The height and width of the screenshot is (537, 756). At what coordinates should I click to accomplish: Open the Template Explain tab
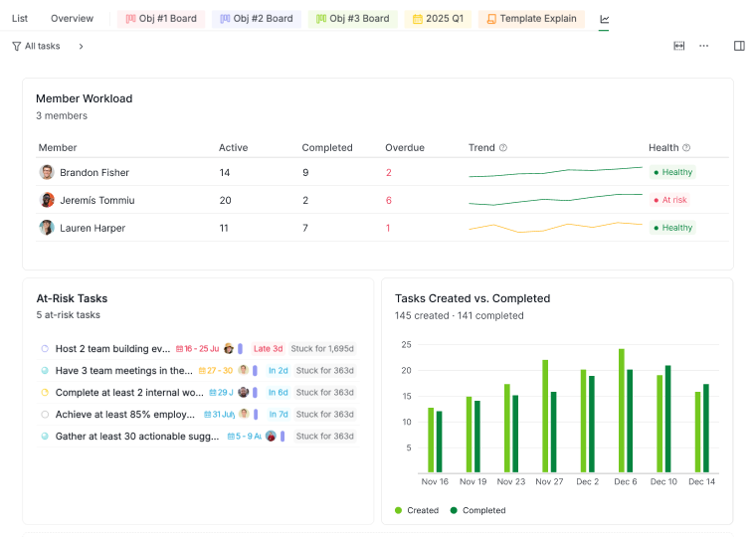click(x=531, y=19)
